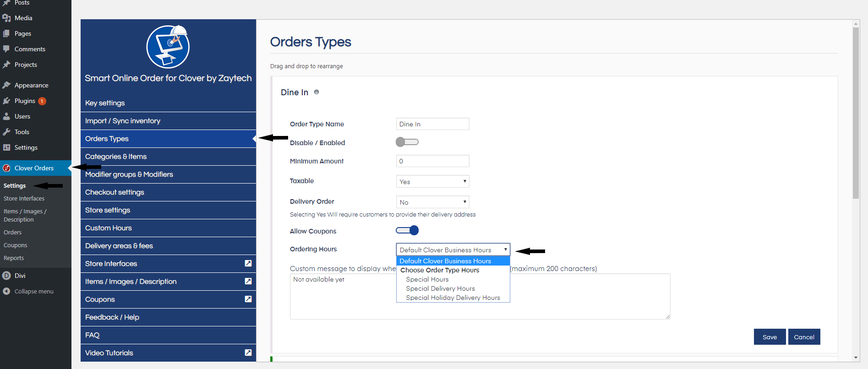This screenshot has width=868, height=369.
Task: Open Items / Images / Description submenu link
Action: pos(25,215)
